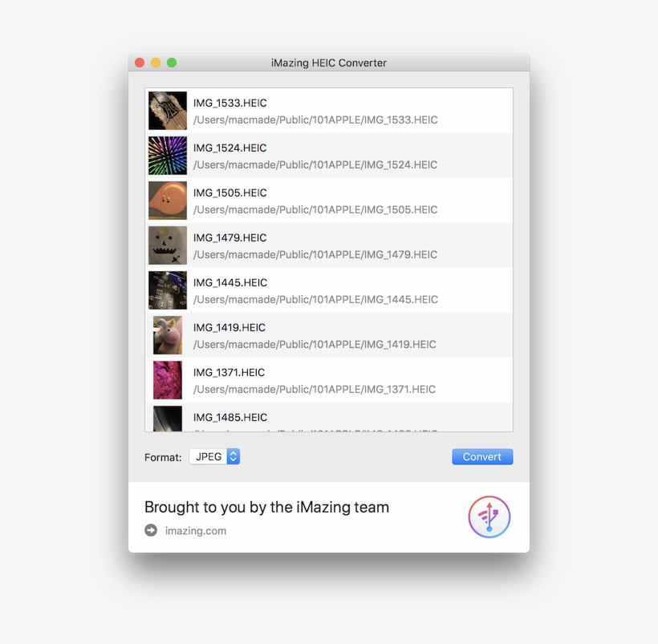Click the pink flower thumbnail of IMG_1371.HEIC
This screenshot has height=644, width=658.
point(167,380)
